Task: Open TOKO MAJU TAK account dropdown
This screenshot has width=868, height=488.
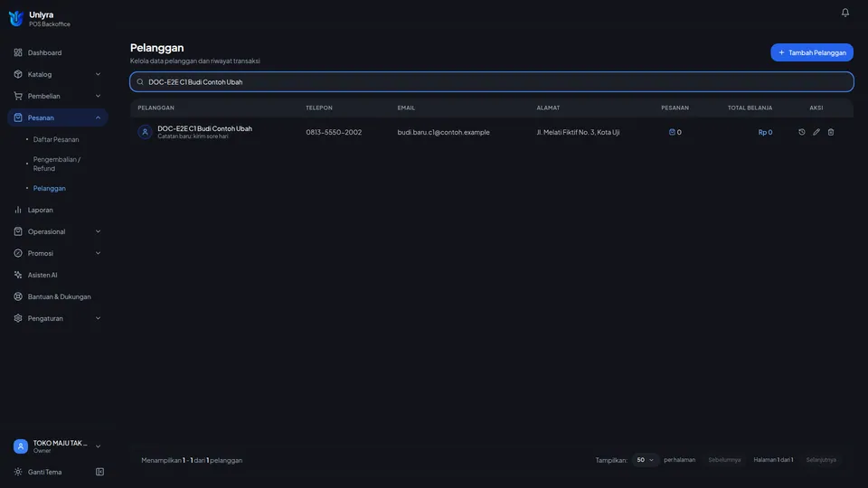Action: click(x=58, y=446)
